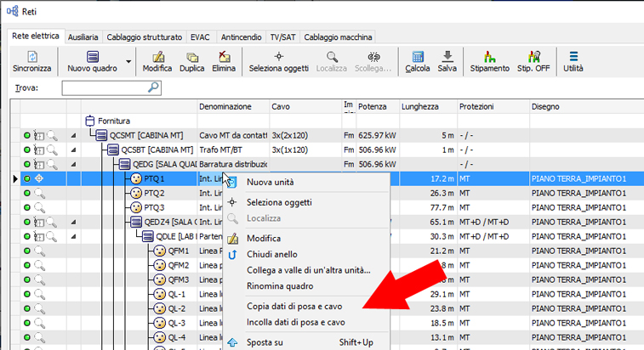Click the magnifier icon in QFM1 row
This screenshot has height=350, width=644.
click(x=39, y=251)
